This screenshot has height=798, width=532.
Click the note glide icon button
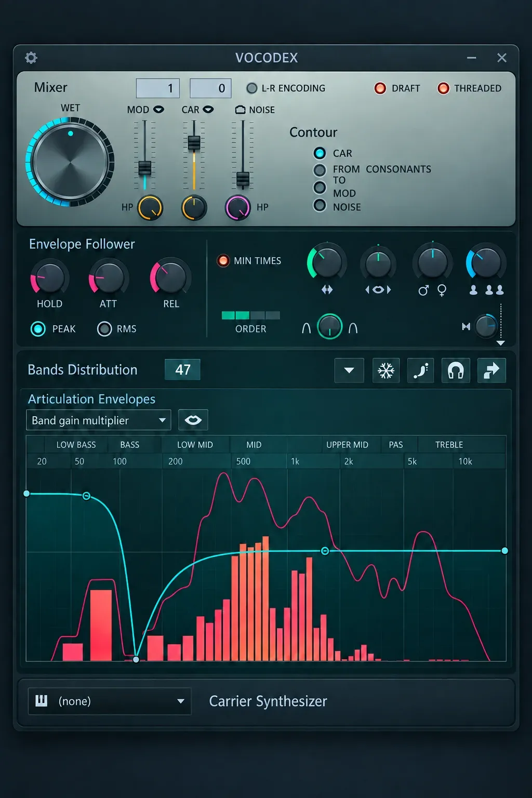pos(420,370)
